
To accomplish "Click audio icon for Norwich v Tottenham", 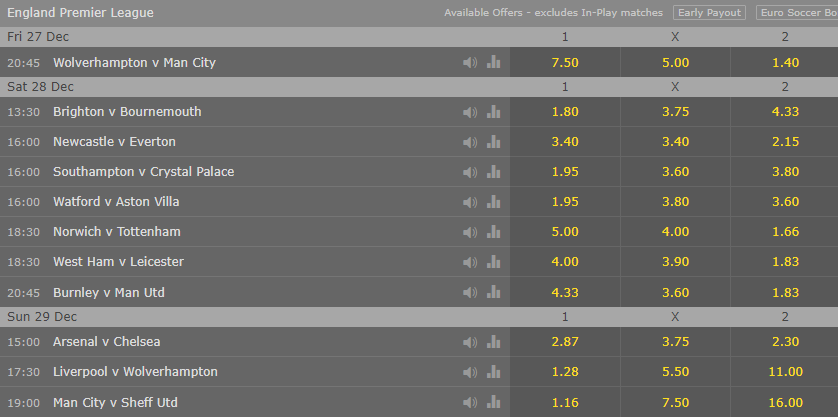I will coord(470,232).
